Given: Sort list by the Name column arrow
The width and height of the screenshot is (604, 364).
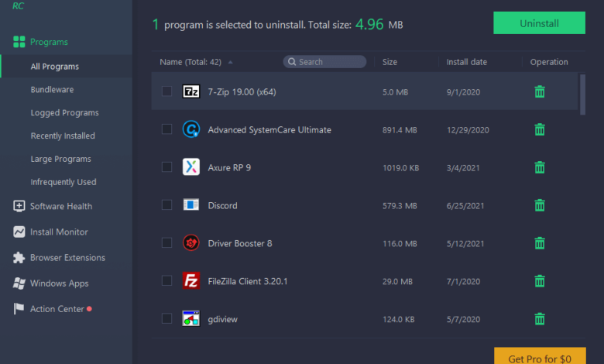Looking at the screenshot, I should (x=231, y=62).
